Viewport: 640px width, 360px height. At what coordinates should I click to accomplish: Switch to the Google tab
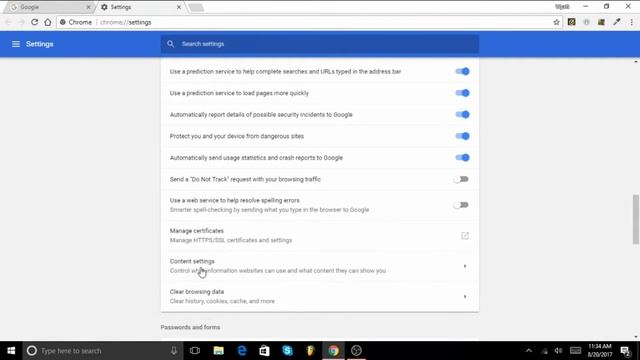tap(48, 7)
